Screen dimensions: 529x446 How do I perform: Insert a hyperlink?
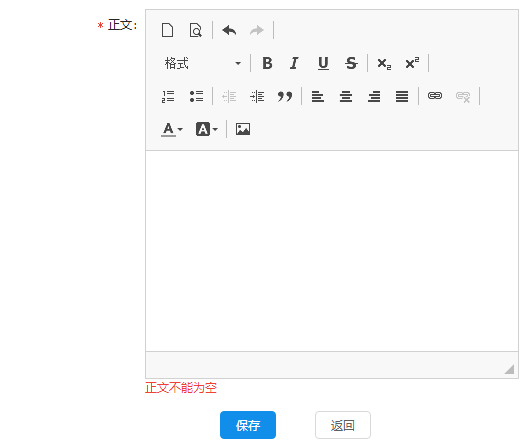tap(435, 96)
